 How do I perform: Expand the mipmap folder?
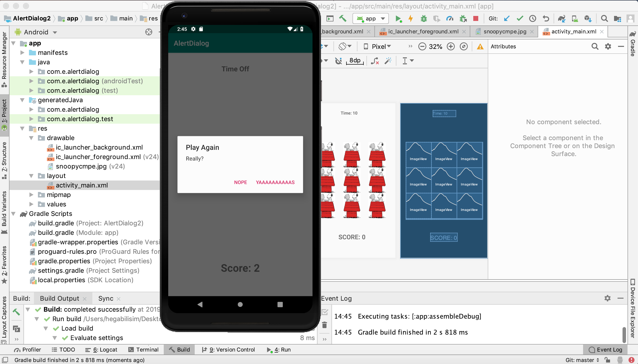(31, 194)
